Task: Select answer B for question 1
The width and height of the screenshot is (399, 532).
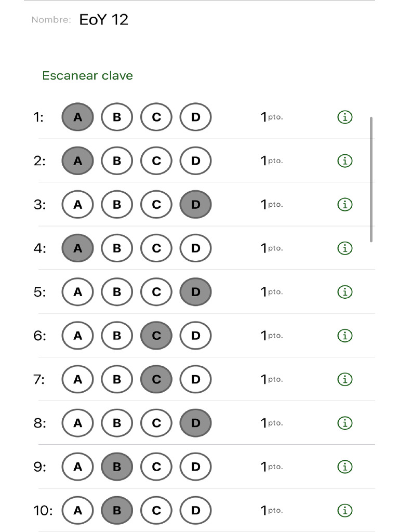Action: 117,117
